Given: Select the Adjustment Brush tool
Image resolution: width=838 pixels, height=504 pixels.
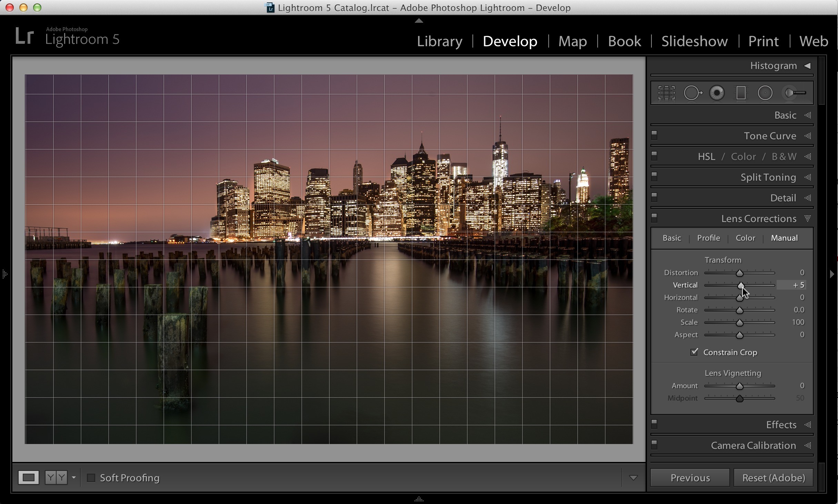Looking at the screenshot, I should (x=795, y=93).
